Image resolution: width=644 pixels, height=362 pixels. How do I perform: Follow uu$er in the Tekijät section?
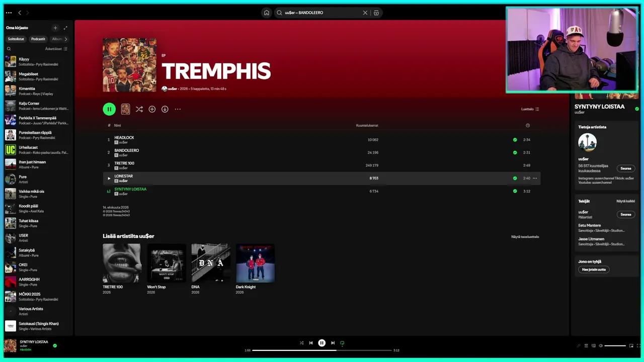625,214
